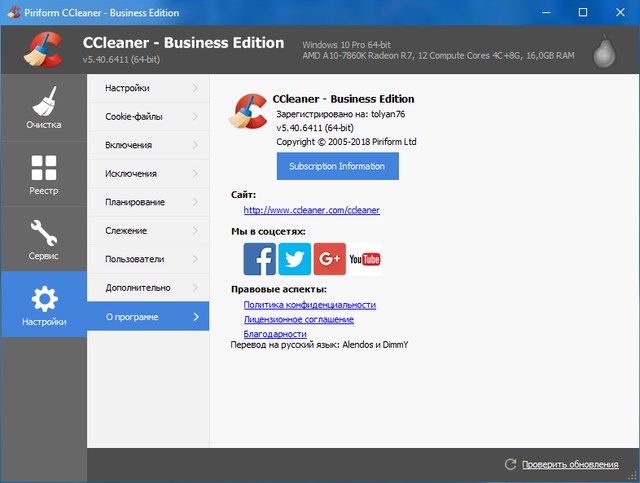Open the Лицензионное соглашение link

(298, 319)
